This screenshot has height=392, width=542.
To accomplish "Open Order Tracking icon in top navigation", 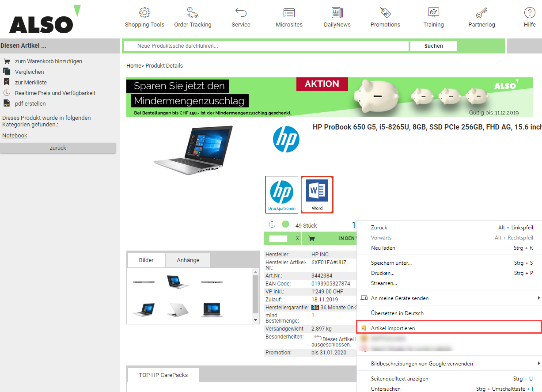I will pyautogui.click(x=193, y=12).
